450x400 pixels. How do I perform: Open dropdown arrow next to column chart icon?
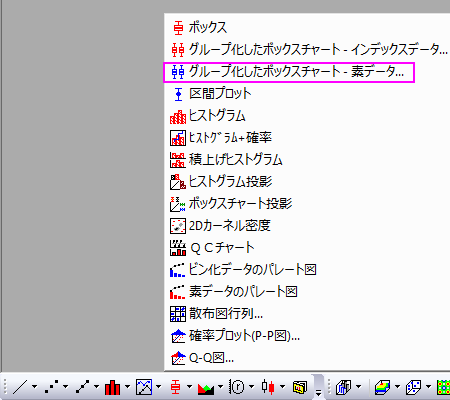pos(128,387)
